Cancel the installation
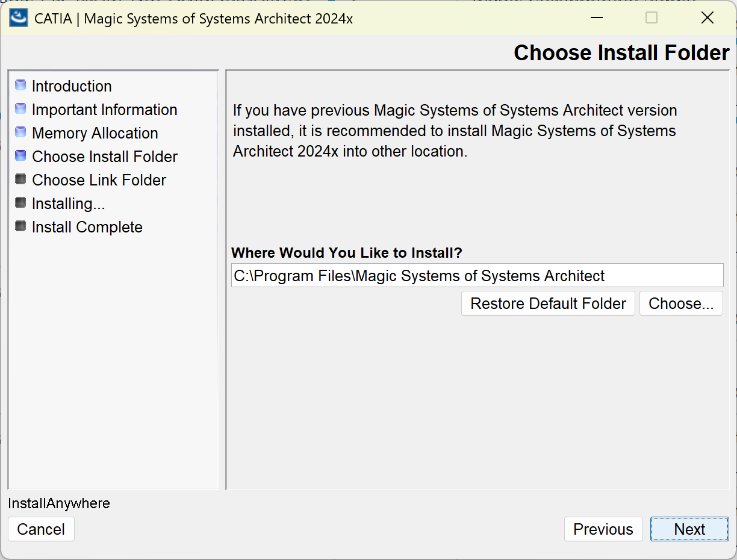The height and width of the screenshot is (560, 737). coord(41,529)
